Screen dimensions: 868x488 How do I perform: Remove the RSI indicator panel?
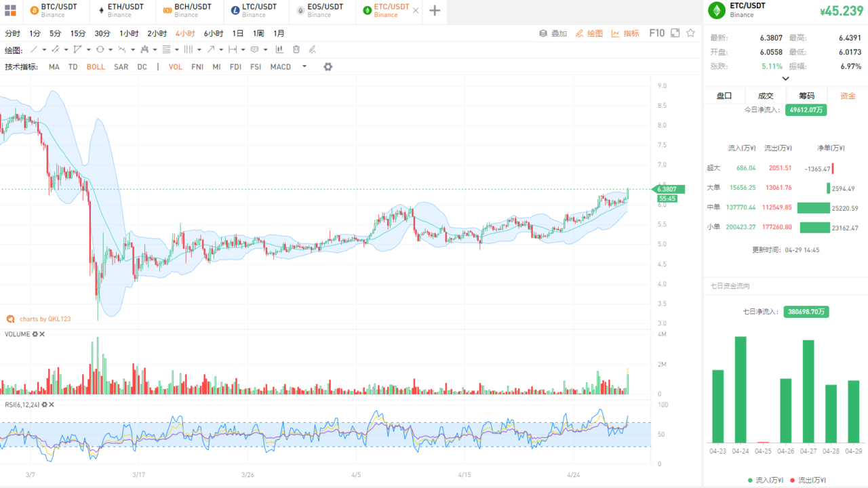point(52,405)
